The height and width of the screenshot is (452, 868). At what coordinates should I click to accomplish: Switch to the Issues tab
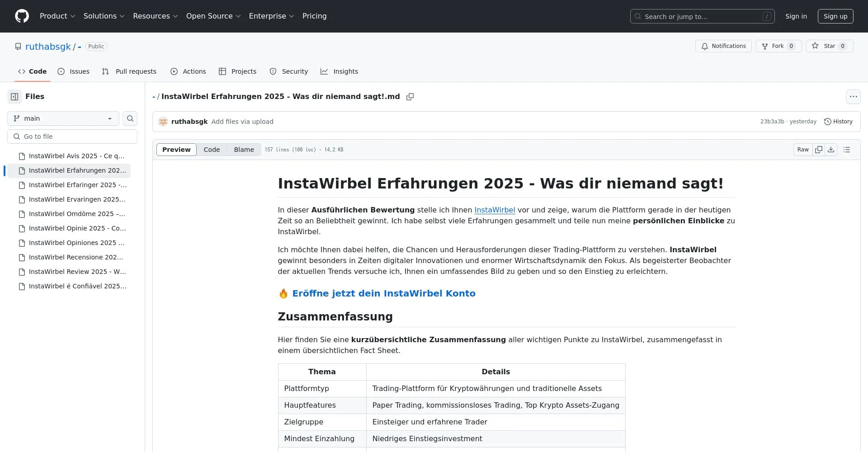74,71
